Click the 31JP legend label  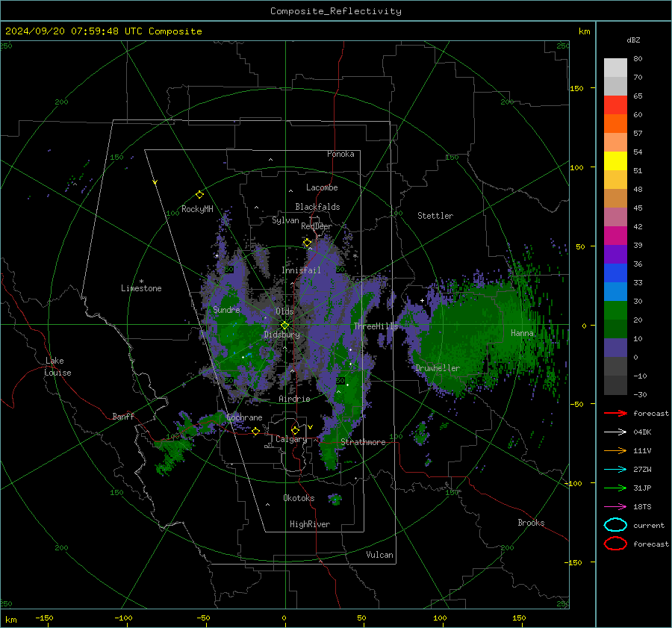pyautogui.click(x=642, y=488)
